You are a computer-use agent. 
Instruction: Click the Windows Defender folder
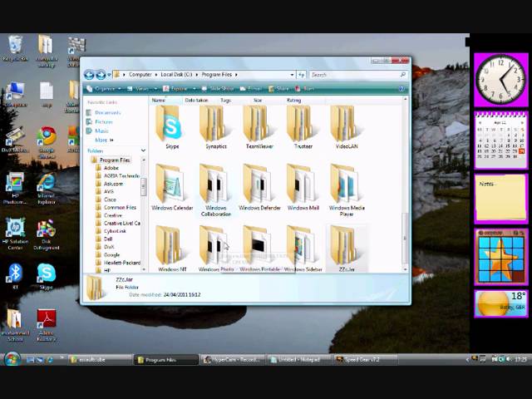pyautogui.click(x=259, y=187)
